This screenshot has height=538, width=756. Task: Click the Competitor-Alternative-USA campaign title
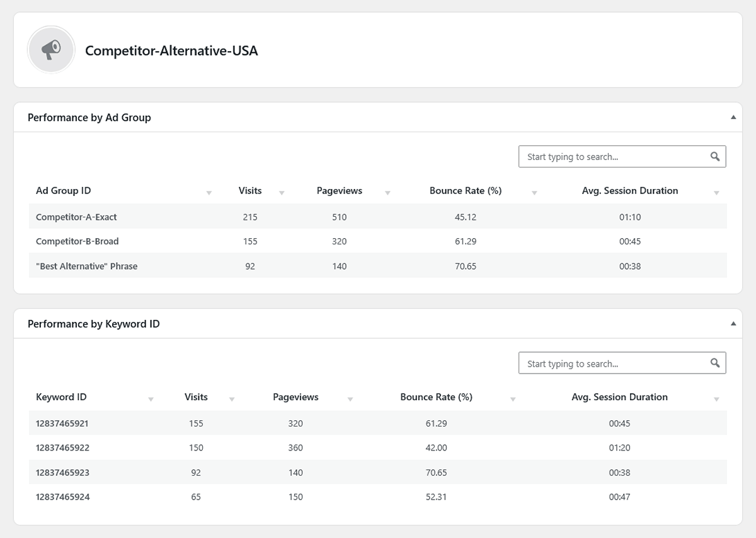click(x=171, y=51)
